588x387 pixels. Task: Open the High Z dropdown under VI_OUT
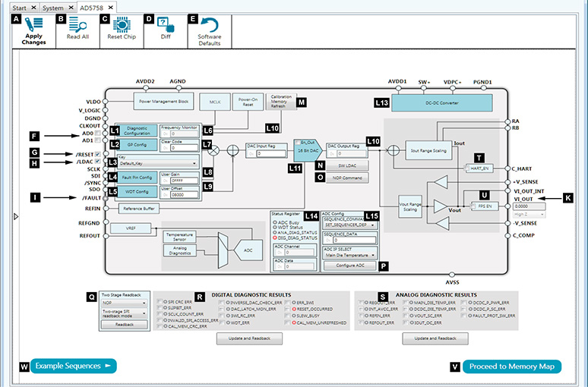[529, 214]
